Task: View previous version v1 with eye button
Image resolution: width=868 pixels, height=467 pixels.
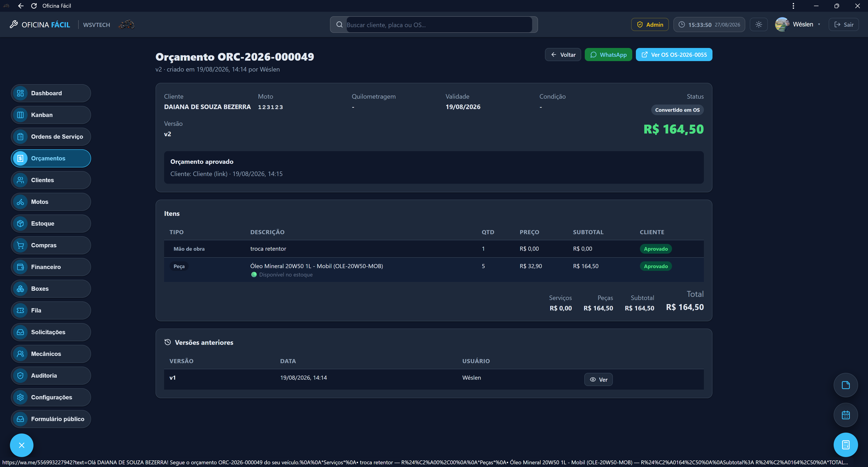Action: coord(598,380)
